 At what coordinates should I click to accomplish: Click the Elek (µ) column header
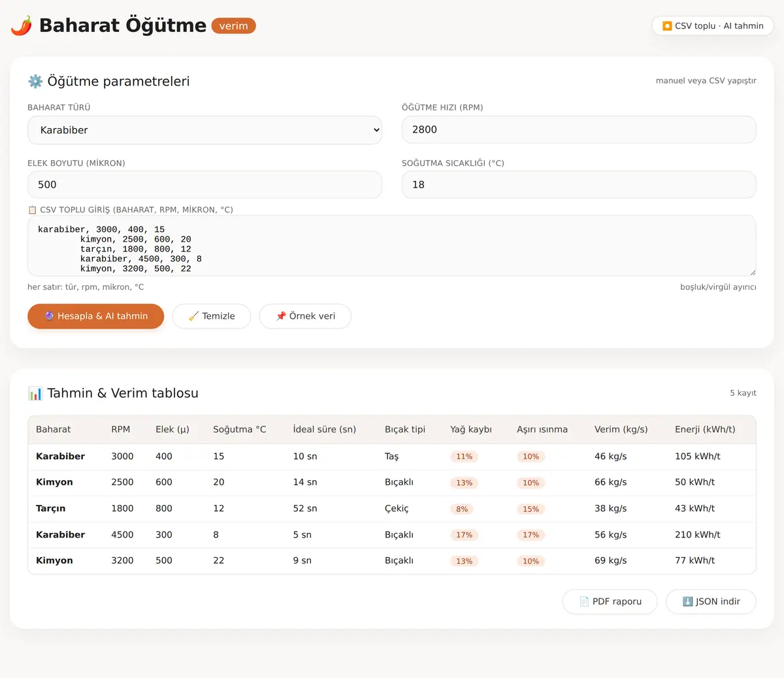(x=172, y=430)
